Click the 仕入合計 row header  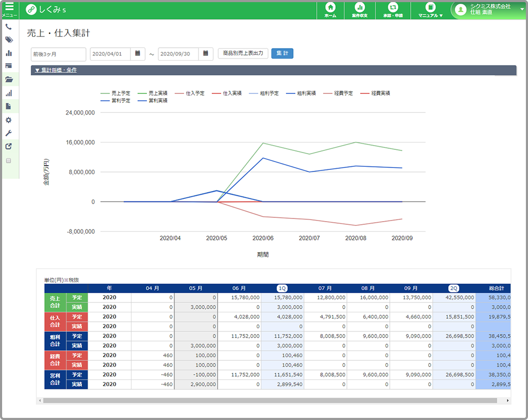click(x=55, y=321)
